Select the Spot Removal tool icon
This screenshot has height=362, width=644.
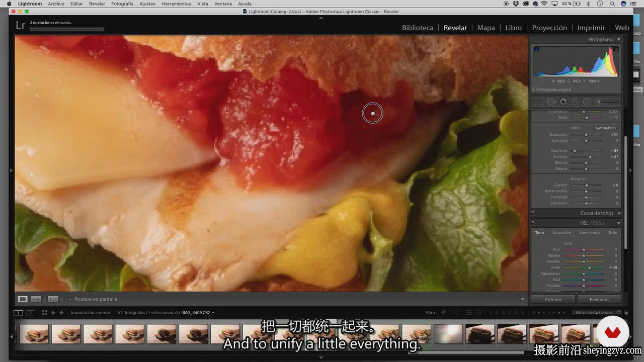[551, 102]
